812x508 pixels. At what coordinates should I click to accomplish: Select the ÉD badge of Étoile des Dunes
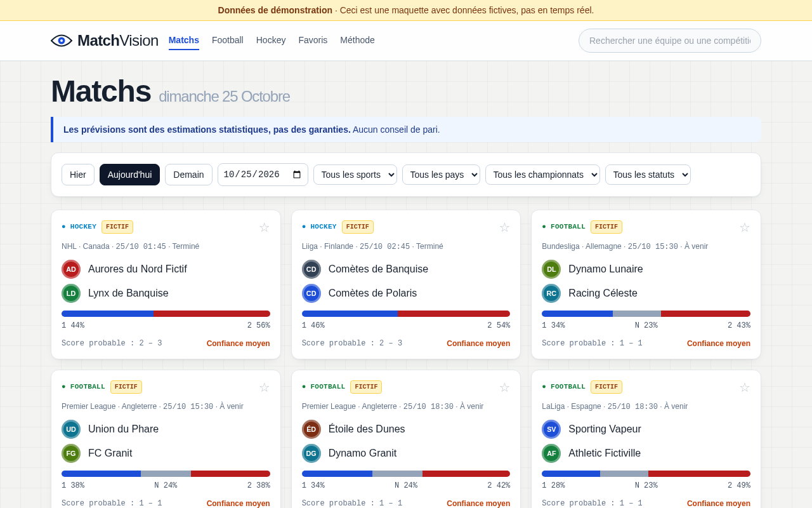pos(311,429)
